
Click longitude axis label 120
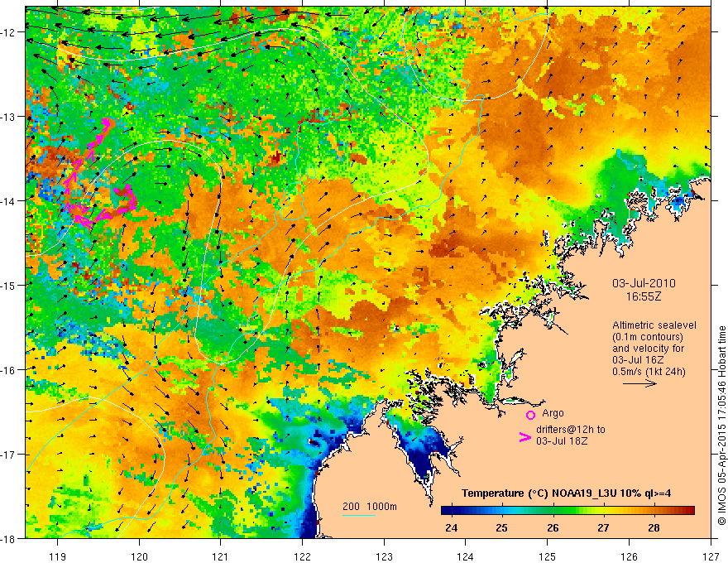tap(139, 556)
